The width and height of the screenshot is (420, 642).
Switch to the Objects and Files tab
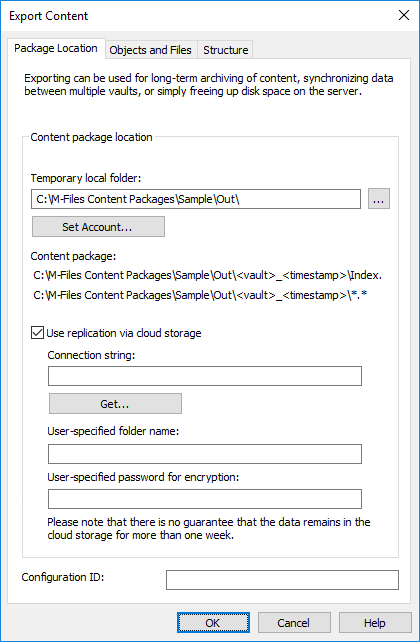(151, 50)
